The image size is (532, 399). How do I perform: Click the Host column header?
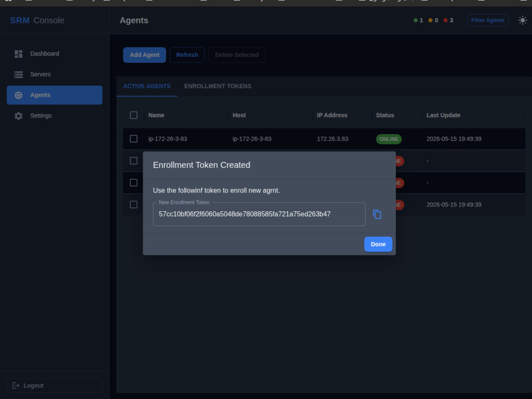[239, 115]
